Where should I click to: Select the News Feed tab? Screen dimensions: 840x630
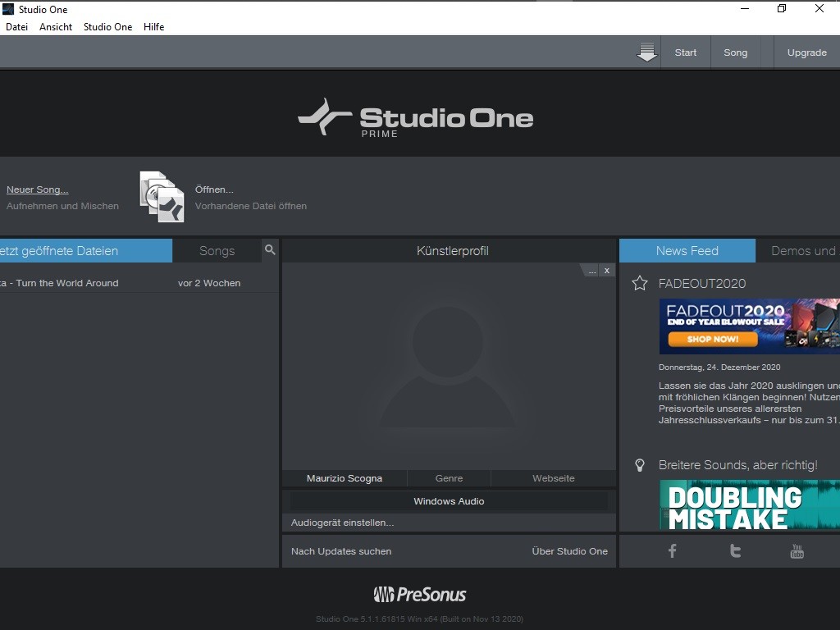pyautogui.click(x=687, y=251)
